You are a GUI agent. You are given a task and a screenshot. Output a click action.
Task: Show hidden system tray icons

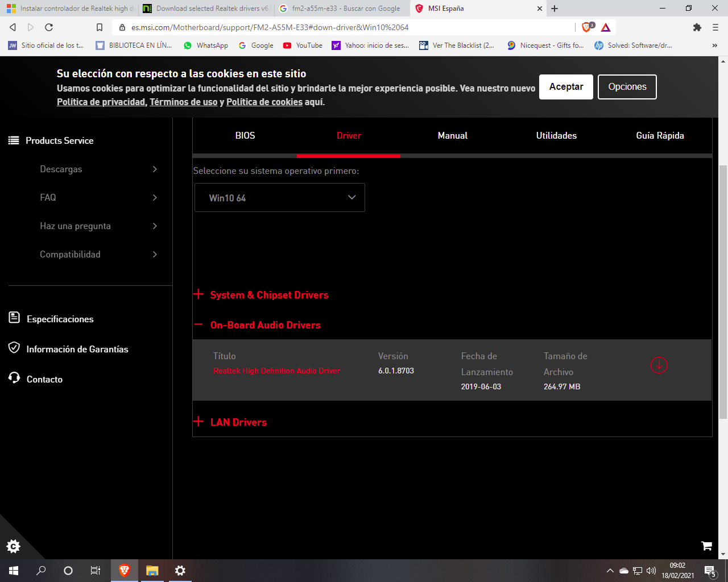(610, 571)
